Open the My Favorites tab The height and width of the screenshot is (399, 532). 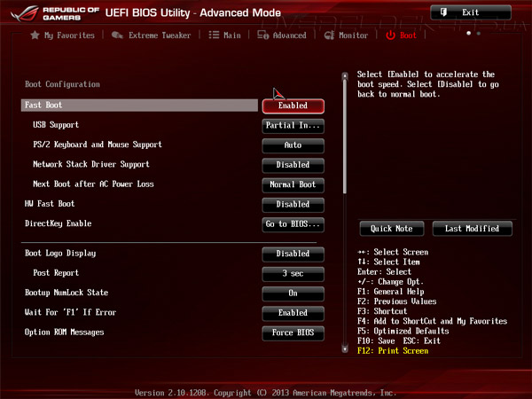(x=69, y=35)
